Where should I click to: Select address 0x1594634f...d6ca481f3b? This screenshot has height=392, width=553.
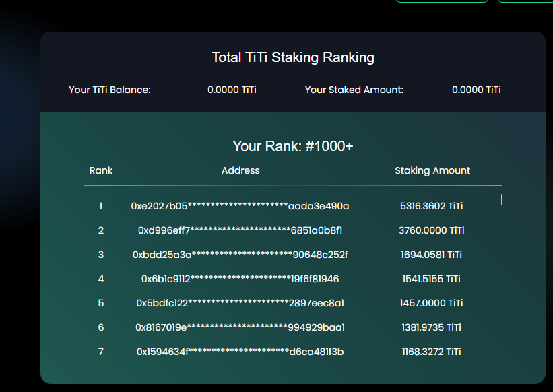(x=240, y=352)
